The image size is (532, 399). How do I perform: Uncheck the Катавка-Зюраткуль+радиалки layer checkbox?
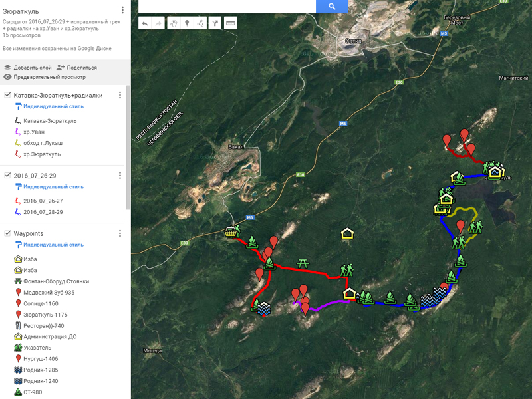pyautogui.click(x=7, y=95)
